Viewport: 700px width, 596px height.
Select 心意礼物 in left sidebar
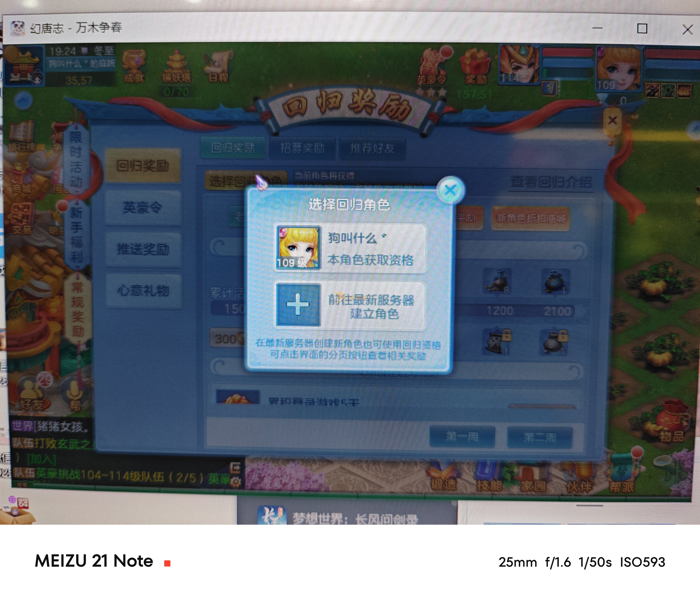coord(143,291)
